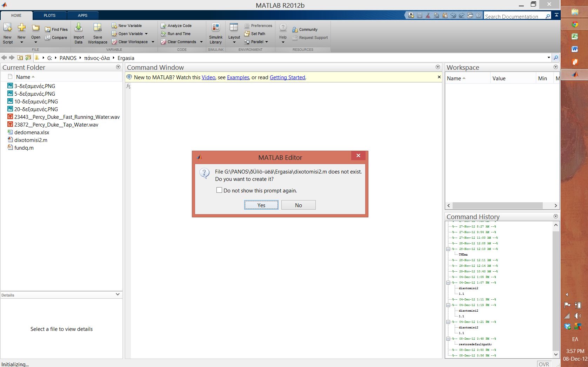Collapse the 08-Dec-12 3:48 PM history entry
588x367 pixels.
coord(448,339)
